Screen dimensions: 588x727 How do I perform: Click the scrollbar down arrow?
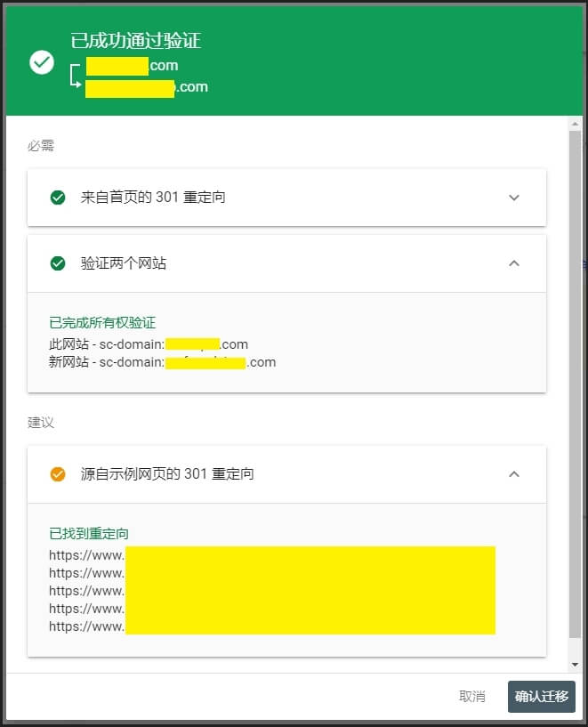(x=575, y=665)
